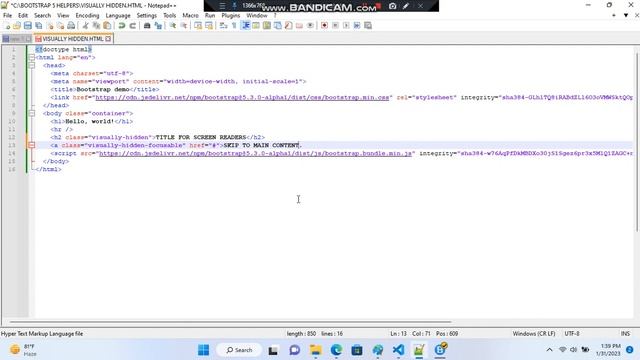640x360 pixels.
Task: Open the Search menu
Action: click(42, 16)
